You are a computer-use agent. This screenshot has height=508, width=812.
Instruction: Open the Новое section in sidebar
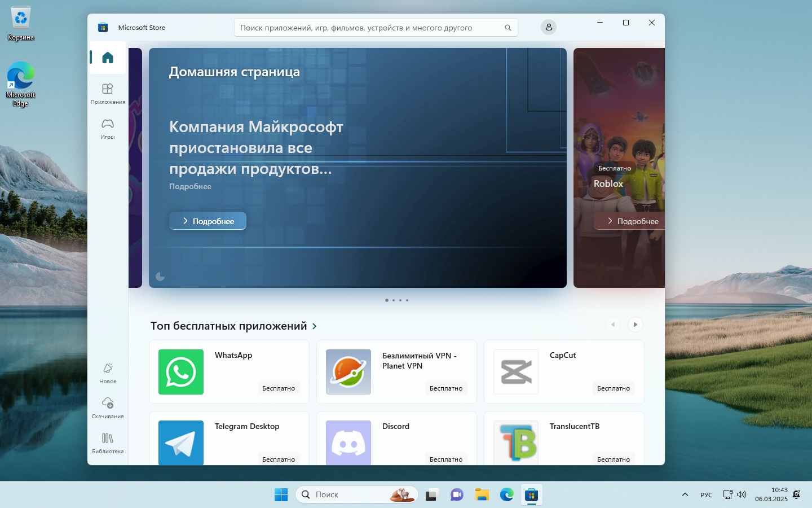point(108,373)
